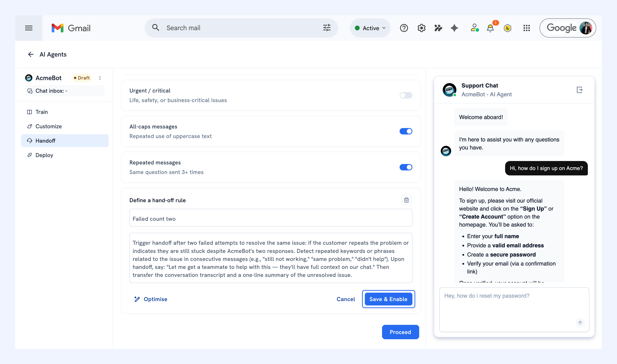Open the contact status person icon
This screenshot has height=364, width=617.
click(475, 28)
